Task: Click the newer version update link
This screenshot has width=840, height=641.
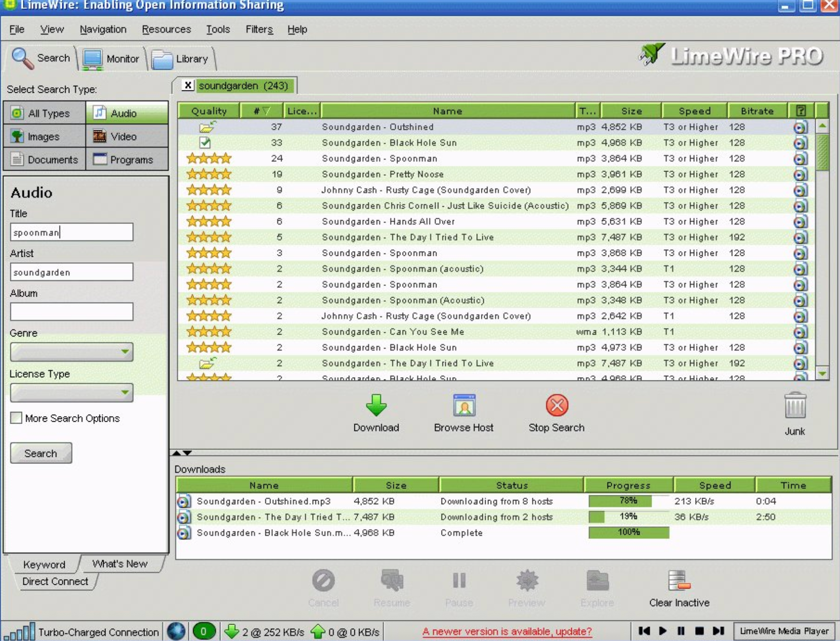Action: coord(507,630)
